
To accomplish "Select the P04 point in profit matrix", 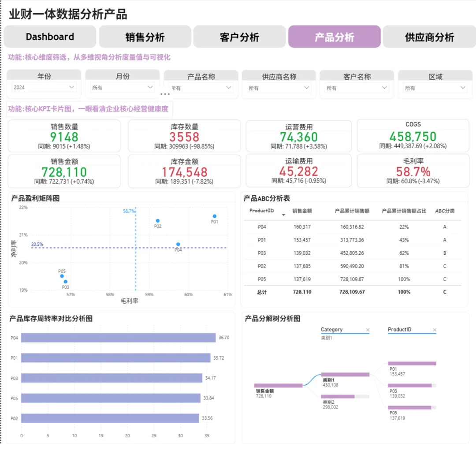I will pos(178,244).
